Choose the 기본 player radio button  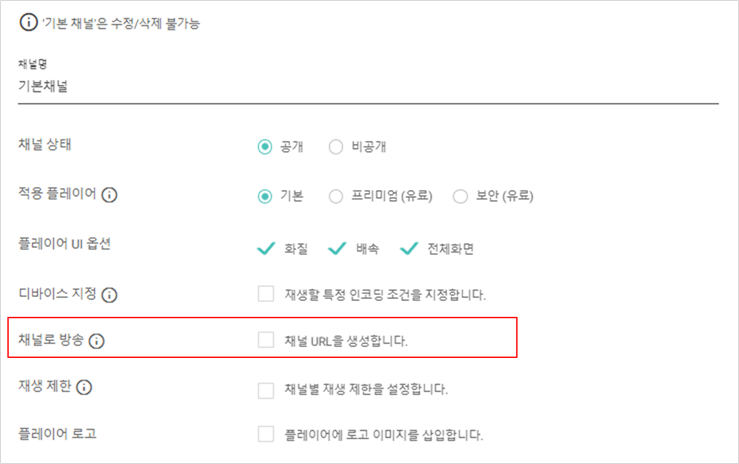coord(265,196)
